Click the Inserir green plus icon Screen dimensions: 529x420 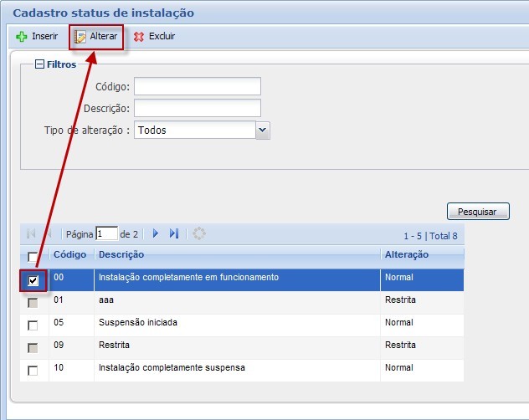22,37
